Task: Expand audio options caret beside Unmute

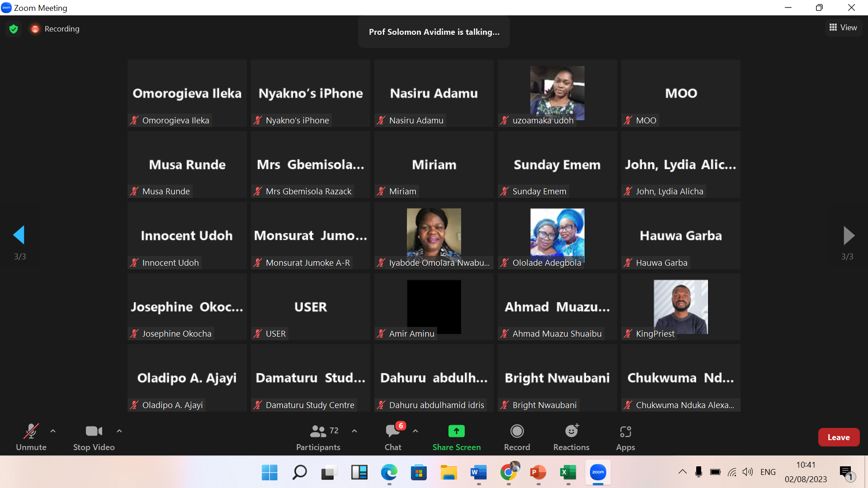Action: 53,431
